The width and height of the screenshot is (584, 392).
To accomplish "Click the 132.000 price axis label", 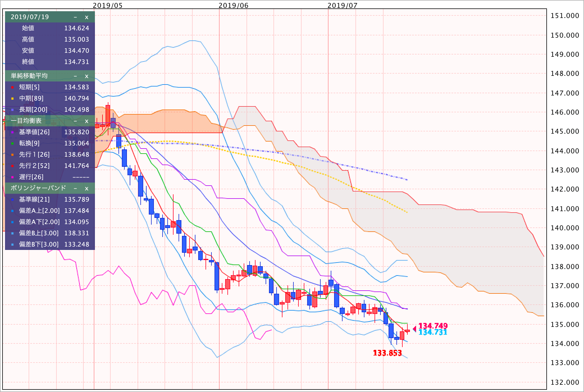I will click(565, 382).
